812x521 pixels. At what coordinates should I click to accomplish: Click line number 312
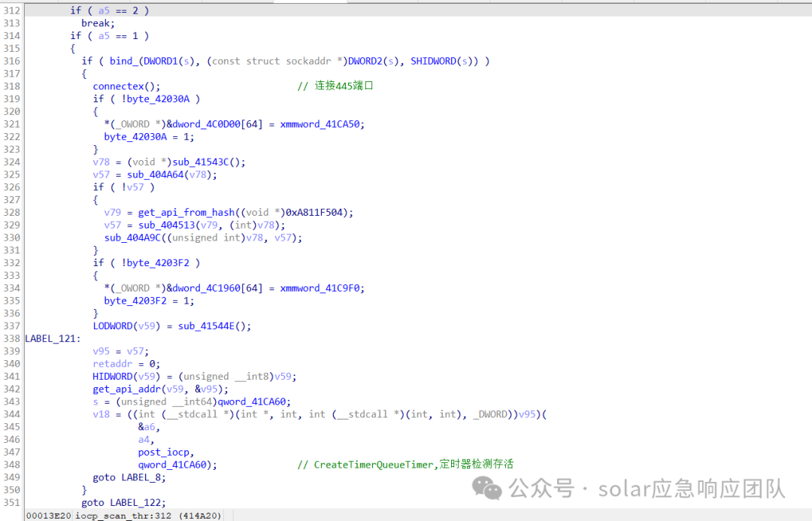coord(11,11)
